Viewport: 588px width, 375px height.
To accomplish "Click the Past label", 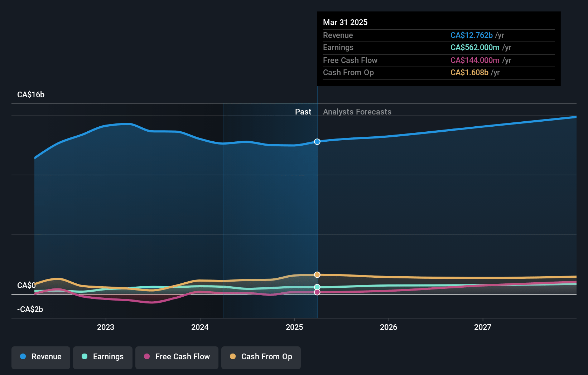I will click(303, 112).
